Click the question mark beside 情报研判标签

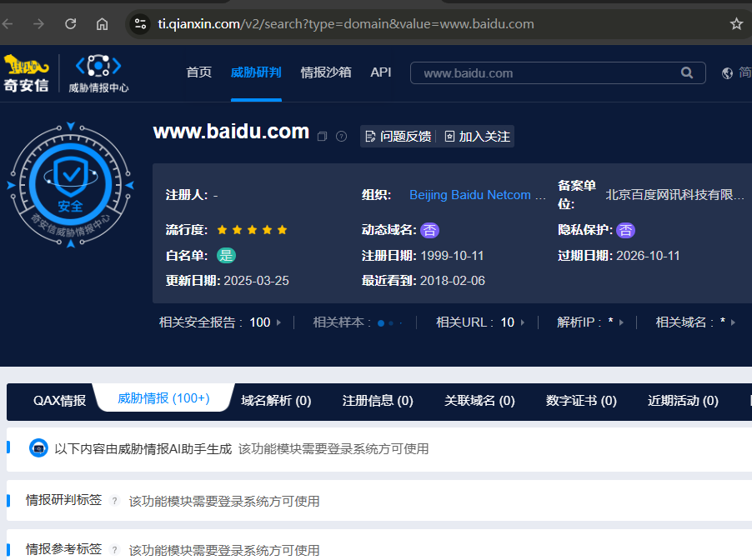point(114,501)
